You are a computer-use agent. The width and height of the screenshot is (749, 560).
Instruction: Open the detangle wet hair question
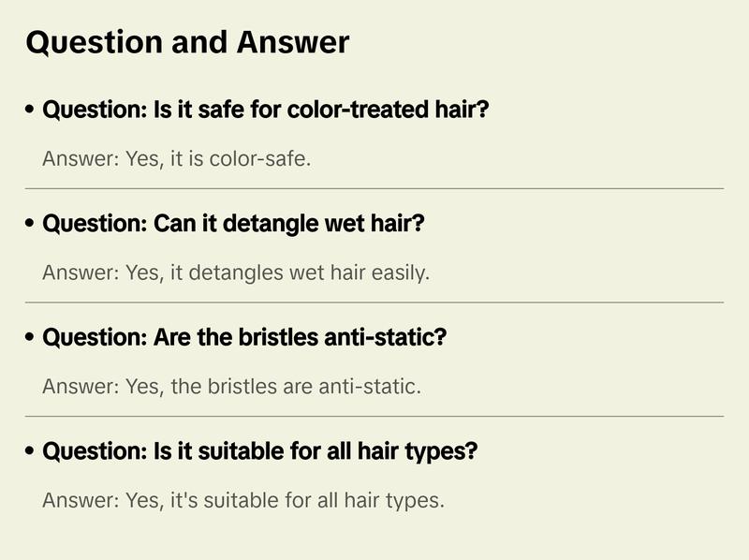point(233,223)
